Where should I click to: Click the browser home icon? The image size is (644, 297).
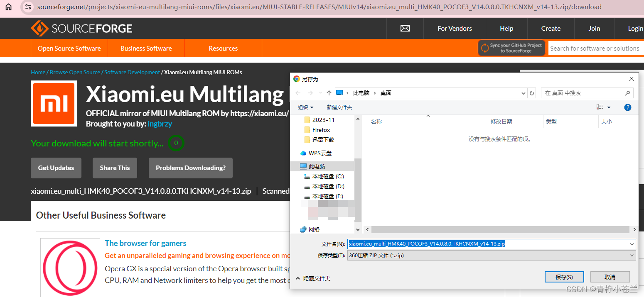coord(8,7)
